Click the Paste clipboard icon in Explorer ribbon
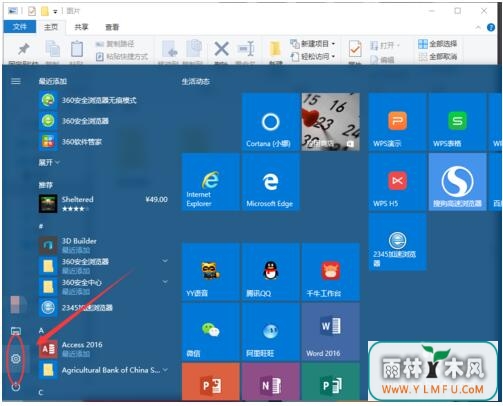Image resolution: width=503 pixels, height=406 pixels. point(77,49)
